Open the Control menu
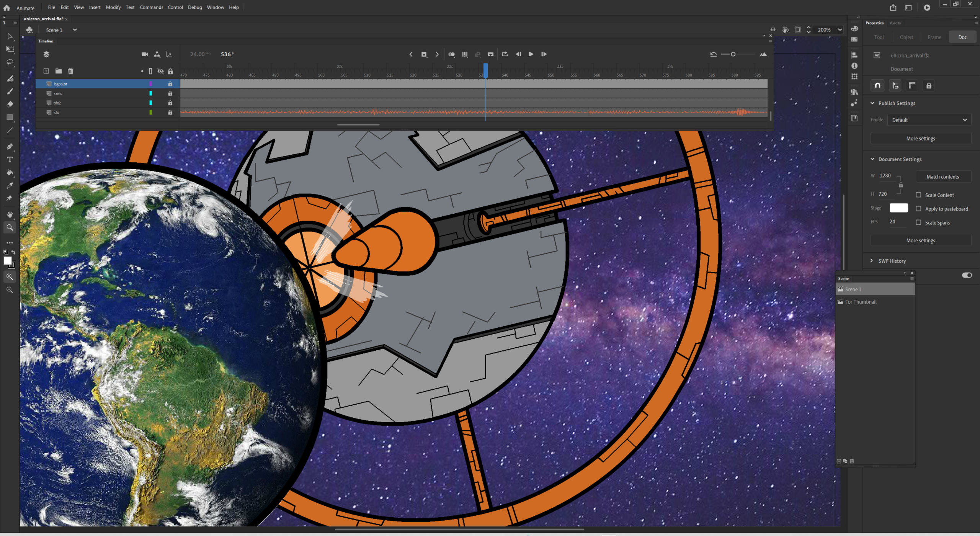The width and height of the screenshot is (980, 536). coord(175,7)
